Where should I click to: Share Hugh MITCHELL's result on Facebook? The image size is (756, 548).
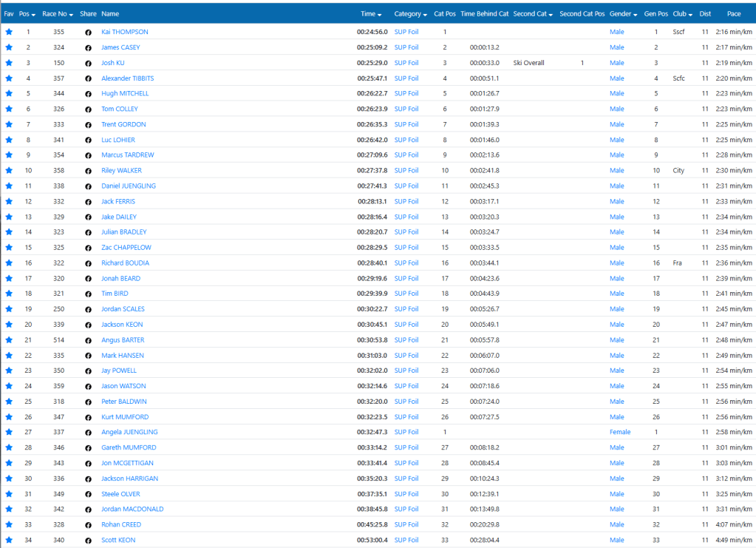(88, 94)
